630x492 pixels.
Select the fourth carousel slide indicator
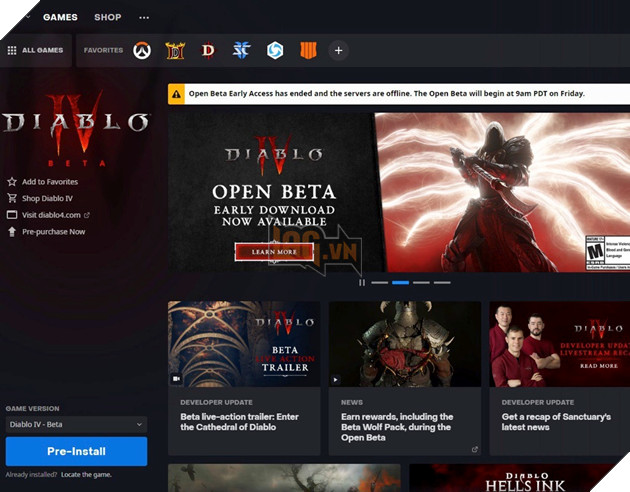coord(442,283)
